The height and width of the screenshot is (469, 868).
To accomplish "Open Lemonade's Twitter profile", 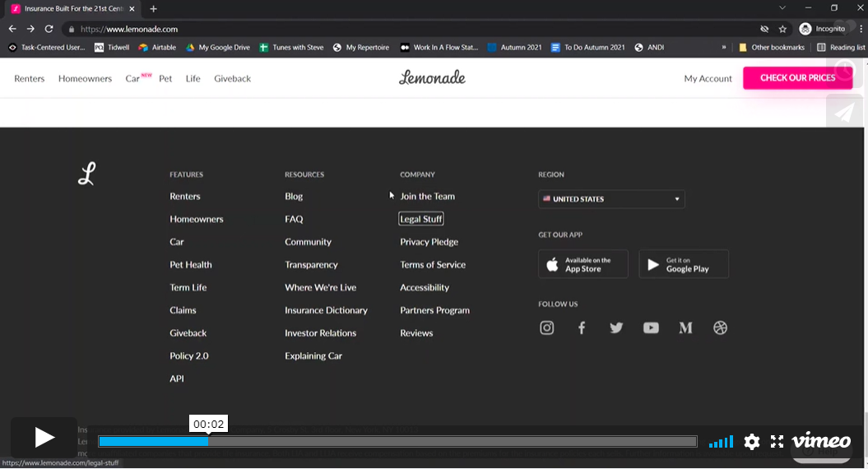I will click(x=616, y=327).
